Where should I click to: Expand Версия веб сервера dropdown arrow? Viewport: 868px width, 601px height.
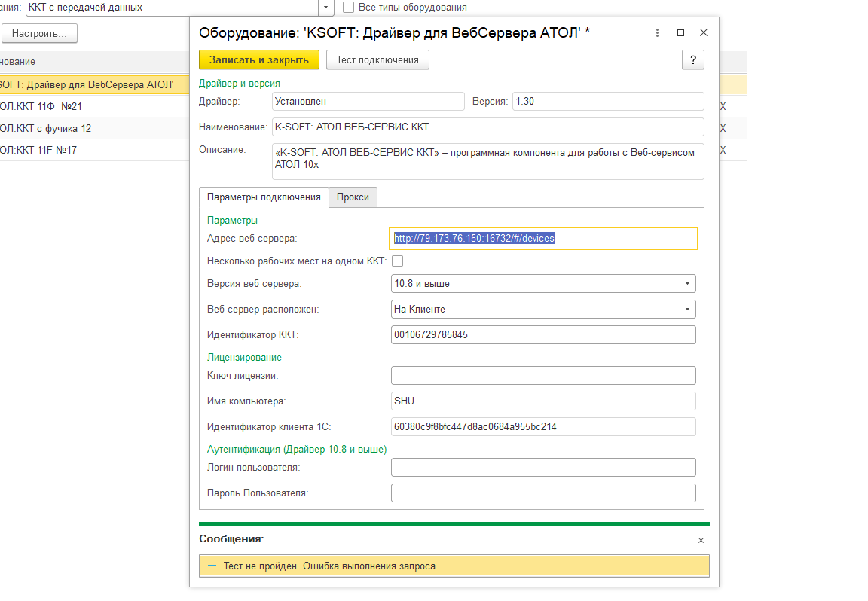[687, 283]
